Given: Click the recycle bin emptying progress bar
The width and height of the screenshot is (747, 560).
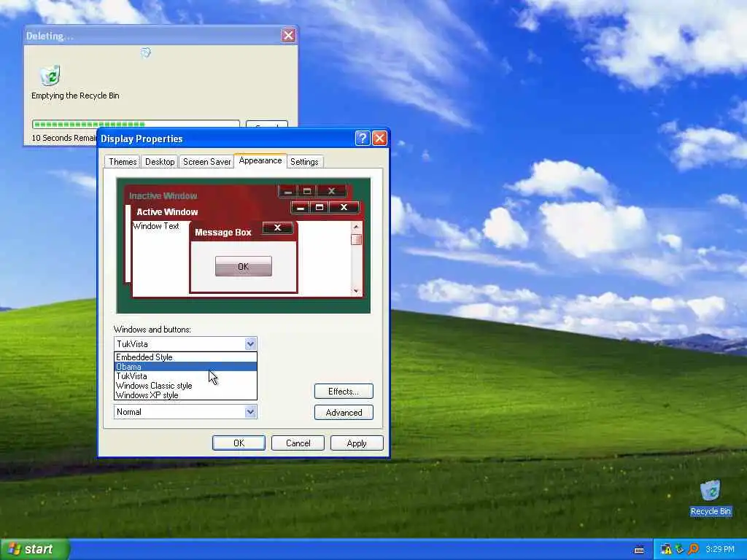Looking at the screenshot, I should point(136,124).
